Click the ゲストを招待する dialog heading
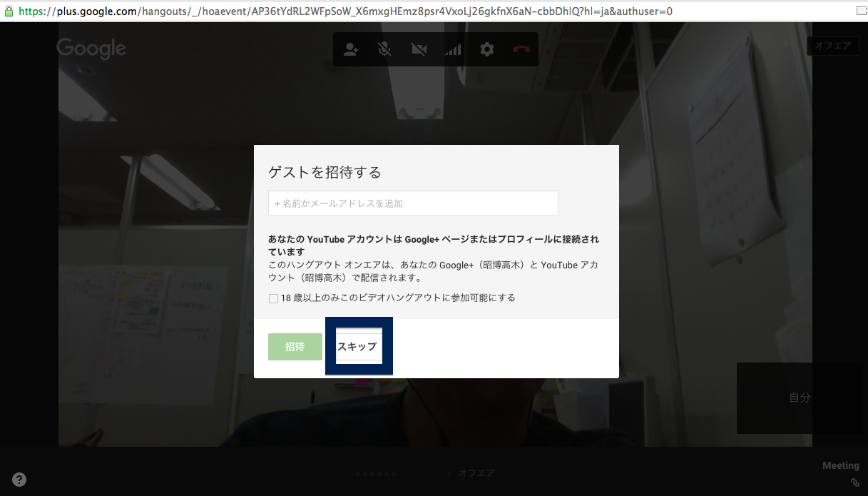Image resolution: width=868 pixels, height=496 pixels. pos(325,172)
